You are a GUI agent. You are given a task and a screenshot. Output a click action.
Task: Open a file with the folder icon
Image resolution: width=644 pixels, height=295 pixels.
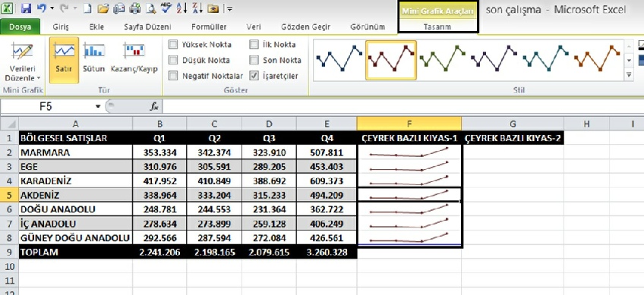pos(103,8)
